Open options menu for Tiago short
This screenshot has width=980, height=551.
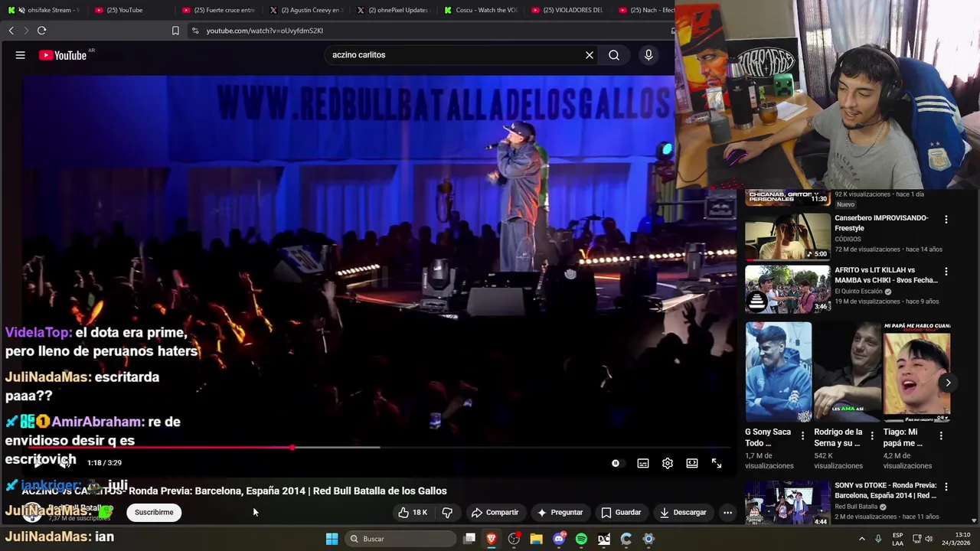941,435
